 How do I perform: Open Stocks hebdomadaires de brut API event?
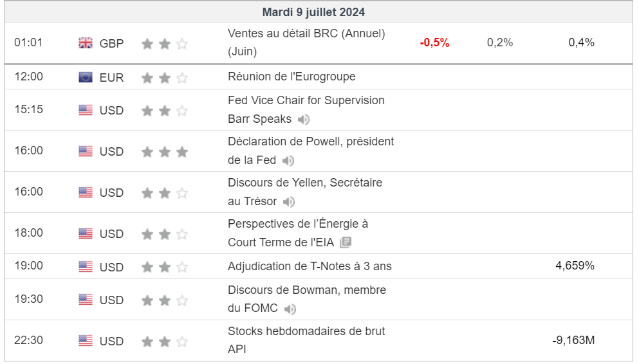click(x=306, y=340)
